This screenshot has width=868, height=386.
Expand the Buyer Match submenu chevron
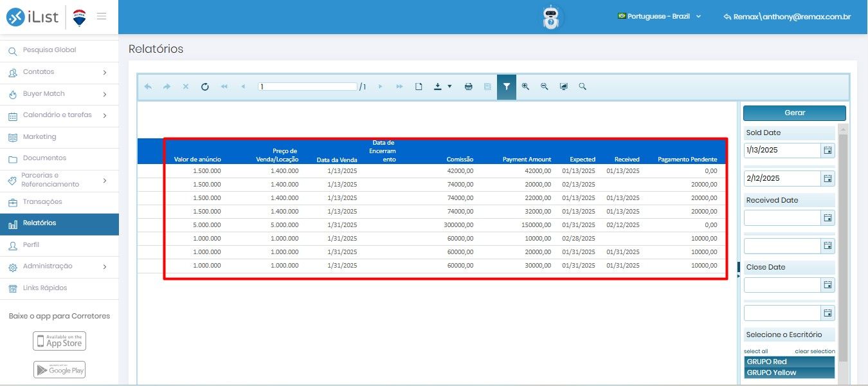[105, 95]
